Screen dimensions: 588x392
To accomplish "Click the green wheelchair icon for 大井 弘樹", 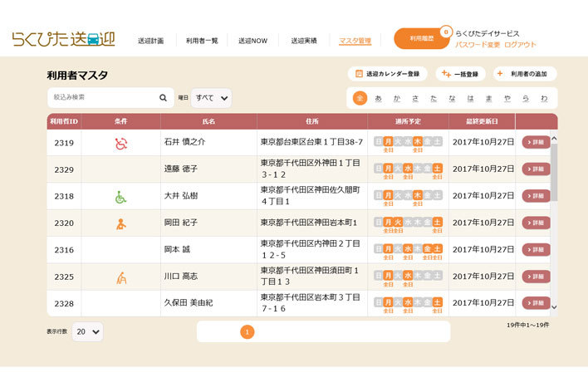I will [120, 197].
